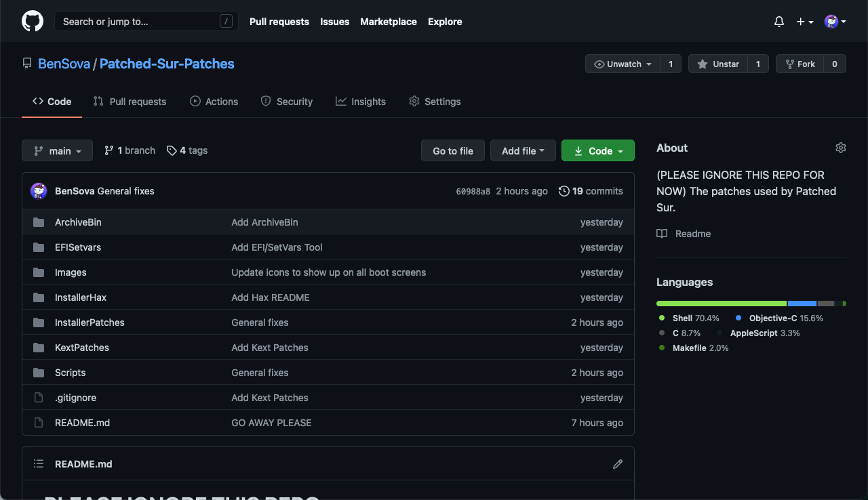Click the InstallerPatches folder icon
868x500 pixels.
point(39,322)
